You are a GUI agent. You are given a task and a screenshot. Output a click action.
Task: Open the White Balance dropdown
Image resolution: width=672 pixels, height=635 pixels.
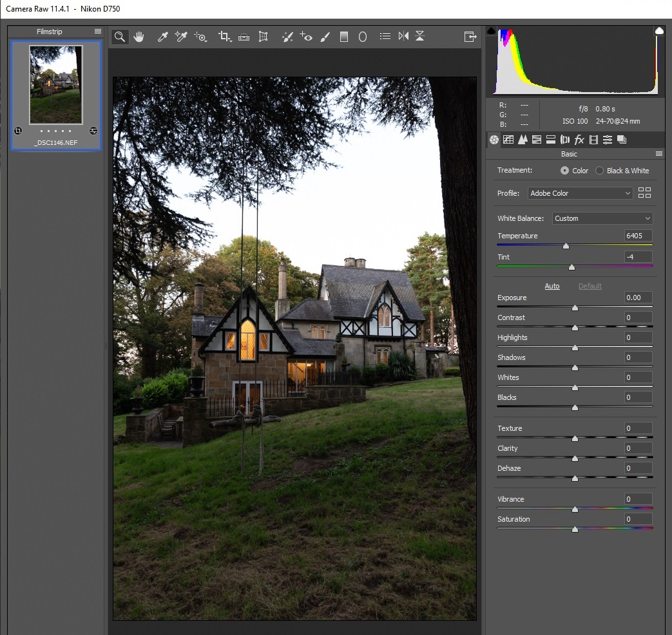pyautogui.click(x=602, y=218)
